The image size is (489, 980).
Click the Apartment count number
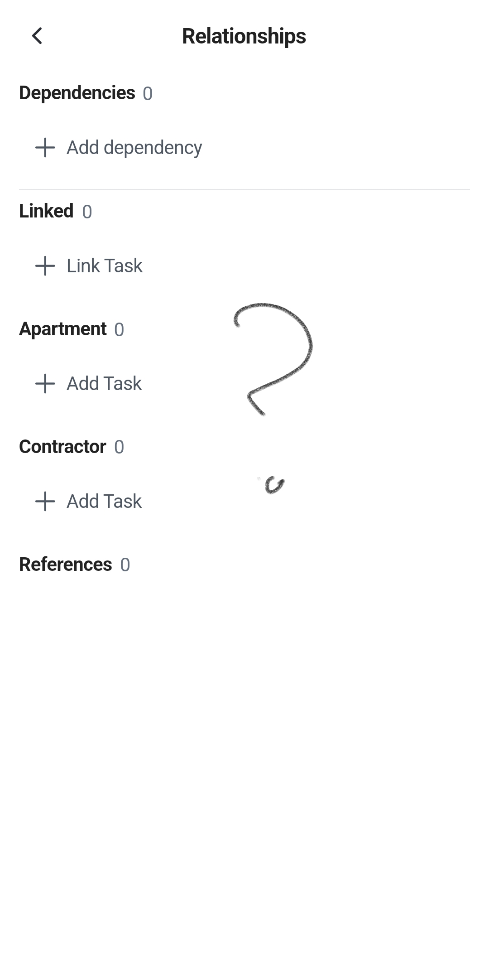pos(119,330)
